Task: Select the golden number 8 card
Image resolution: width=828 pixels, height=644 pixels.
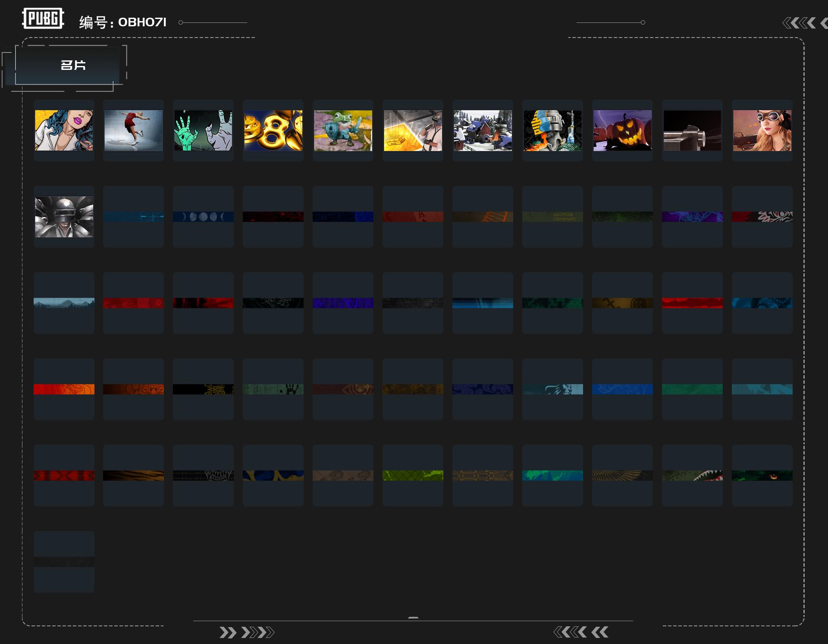Action: [273, 130]
